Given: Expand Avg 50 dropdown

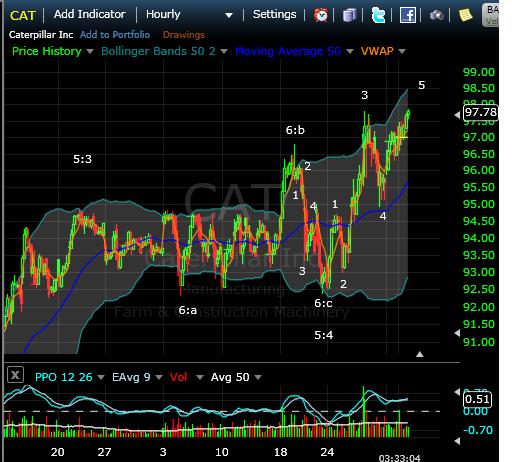Looking at the screenshot, I should [x=258, y=377].
